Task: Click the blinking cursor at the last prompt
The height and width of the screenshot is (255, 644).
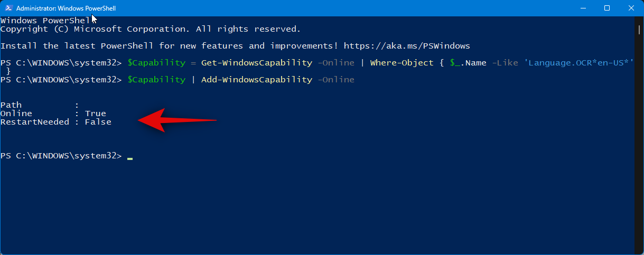Action: (x=130, y=156)
